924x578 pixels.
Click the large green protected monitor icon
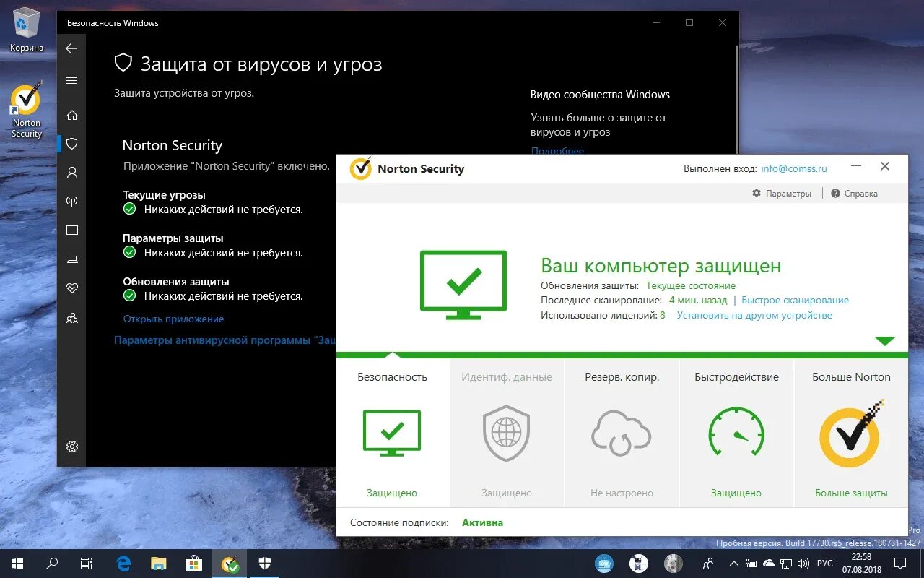(463, 285)
